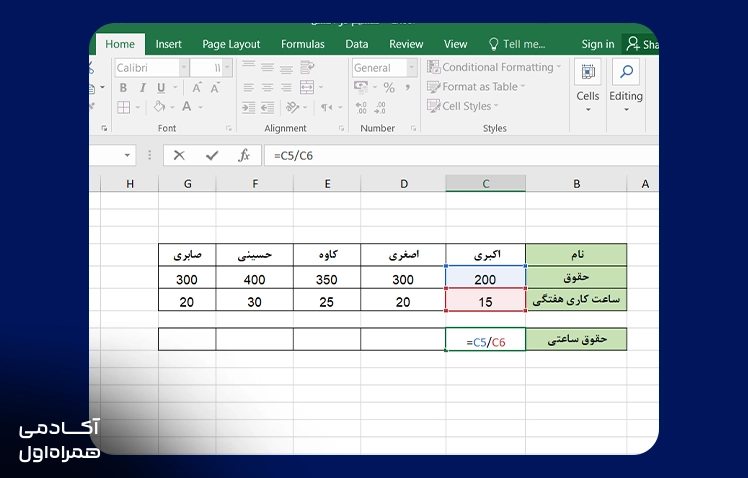Increase font size with larger A icon
The image size is (748, 478).
(197, 88)
